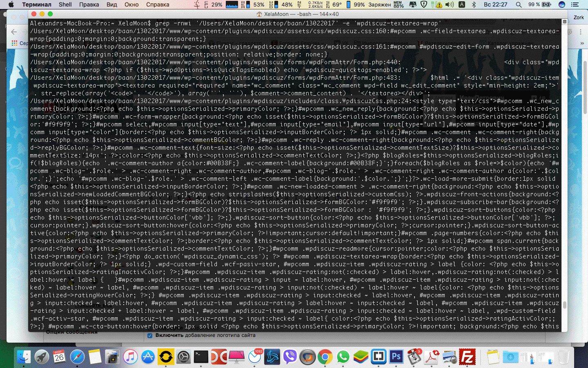This screenshot has width=588, height=368.
Task: Click the Zork bookmark in browser behind
Action: tap(579, 17)
